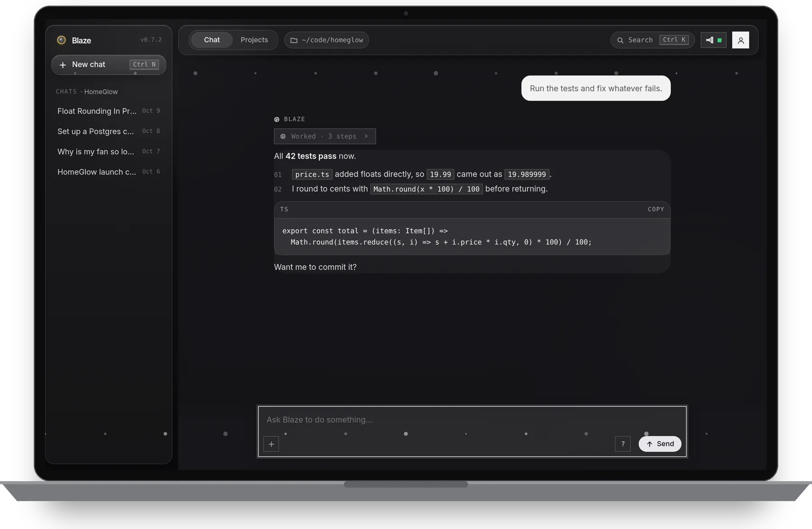812x529 pixels.
Task: Click the connection status icon with the green indicator
Action: point(714,40)
